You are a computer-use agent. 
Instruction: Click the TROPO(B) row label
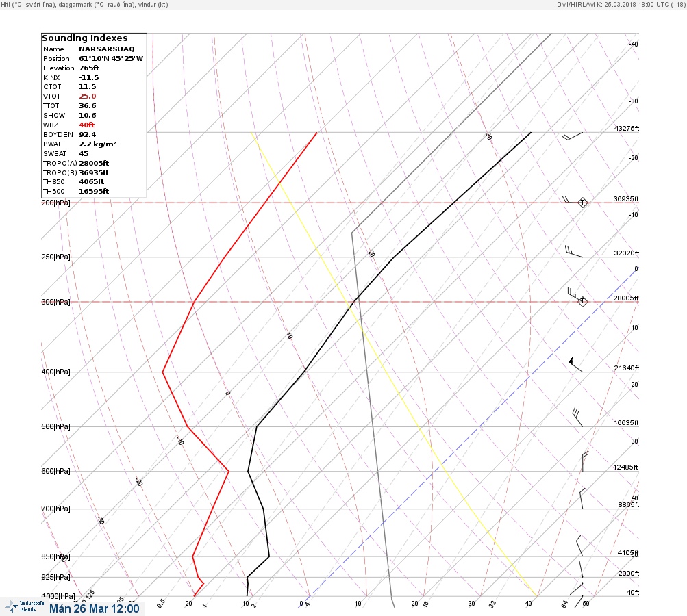click(60, 173)
